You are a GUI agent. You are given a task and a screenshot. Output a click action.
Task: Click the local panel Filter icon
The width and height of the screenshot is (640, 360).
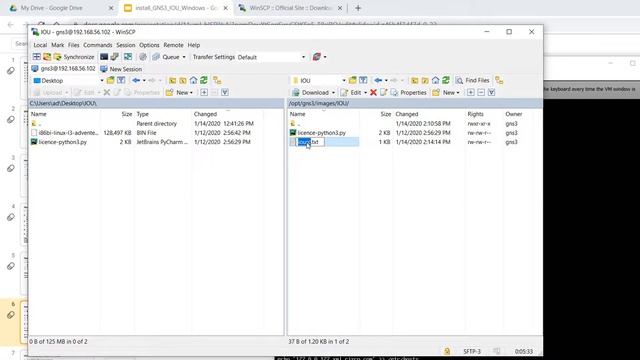tap(121, 80)
